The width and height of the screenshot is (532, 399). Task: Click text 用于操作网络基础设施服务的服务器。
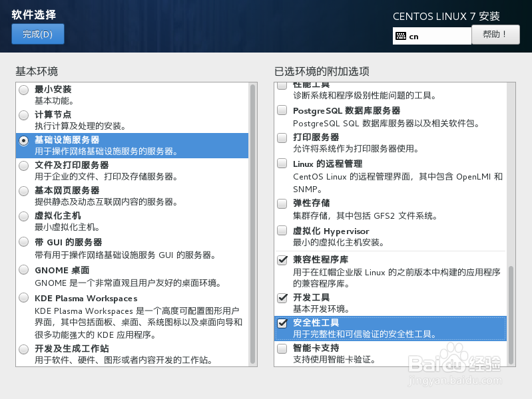(107, 152)
